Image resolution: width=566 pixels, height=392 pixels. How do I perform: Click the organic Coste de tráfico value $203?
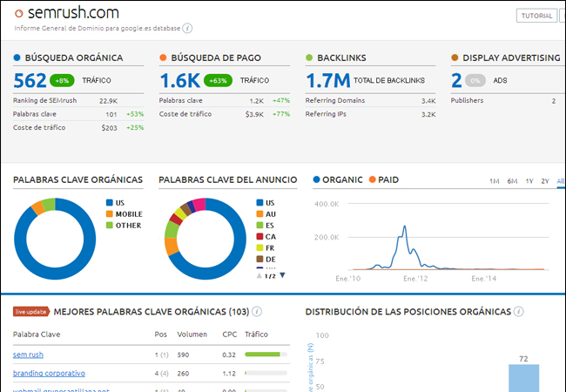[x=109, y=128]
